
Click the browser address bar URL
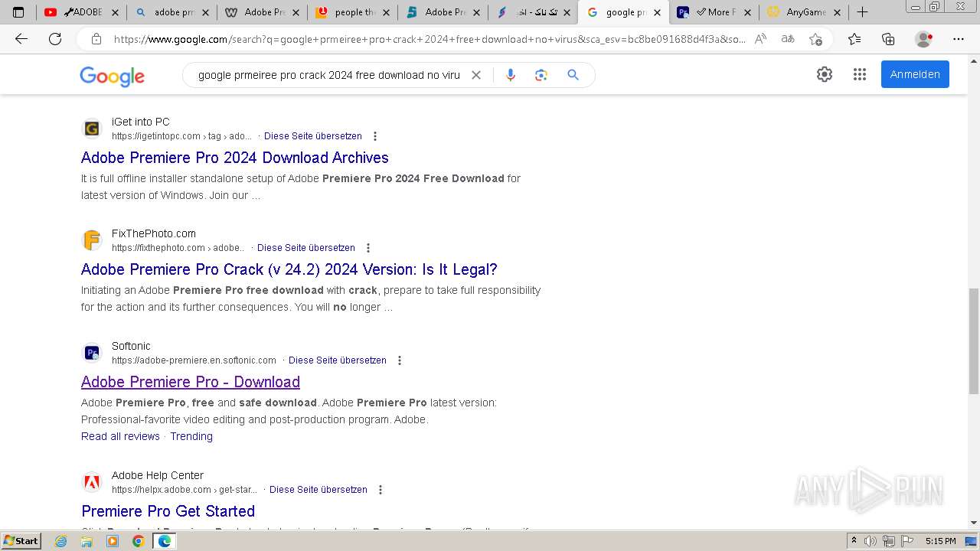click(x=429, y=39)
